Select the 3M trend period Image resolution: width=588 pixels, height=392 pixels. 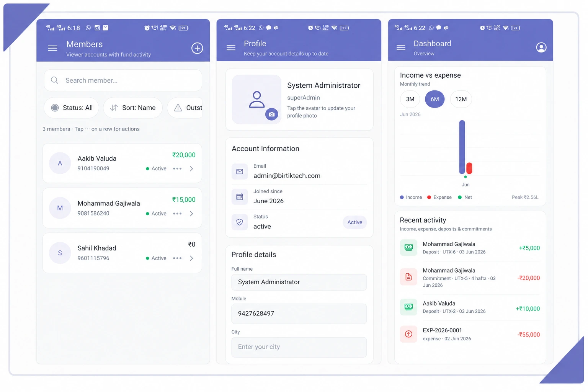pyautogui.click(x=410, y=99)
